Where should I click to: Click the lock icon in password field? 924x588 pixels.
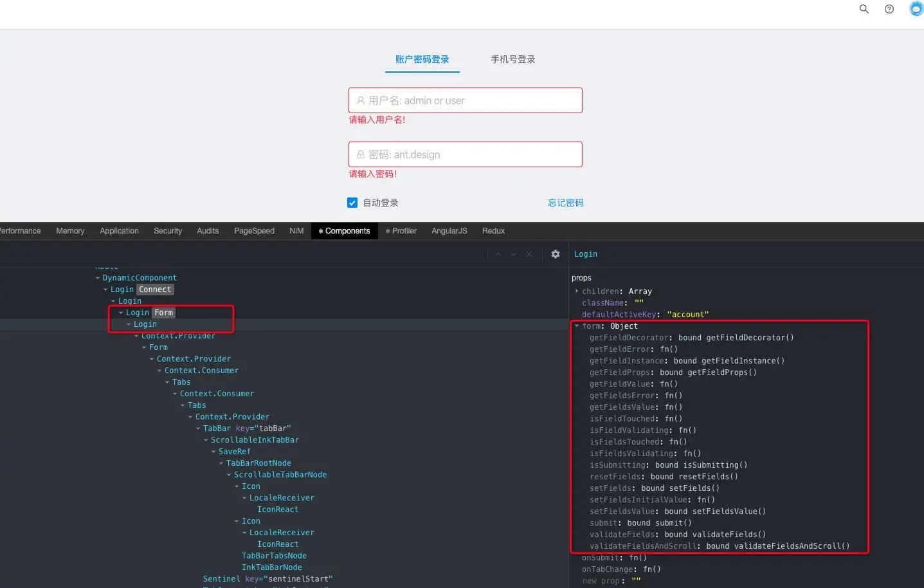tap(361, 154)
